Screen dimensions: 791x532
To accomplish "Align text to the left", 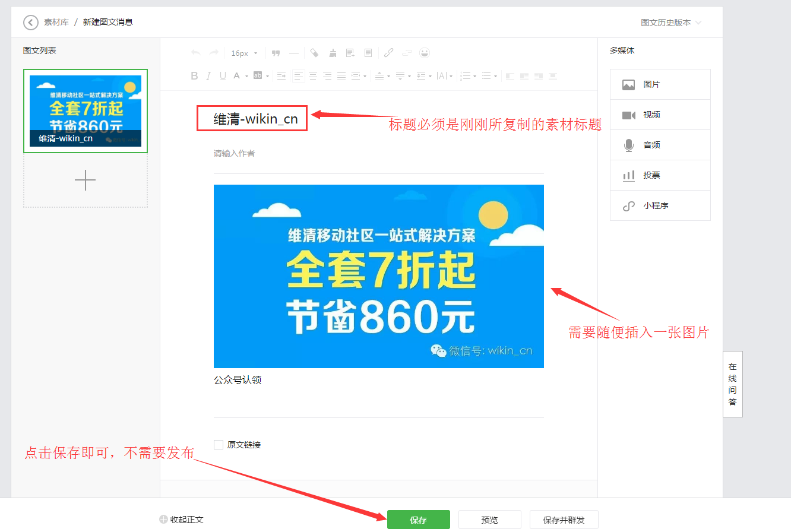I will (298, 76).
